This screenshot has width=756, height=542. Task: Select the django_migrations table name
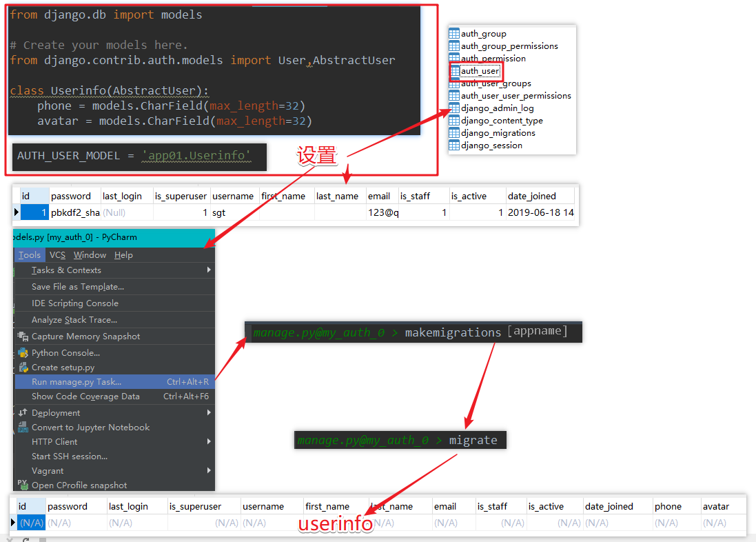498,132
